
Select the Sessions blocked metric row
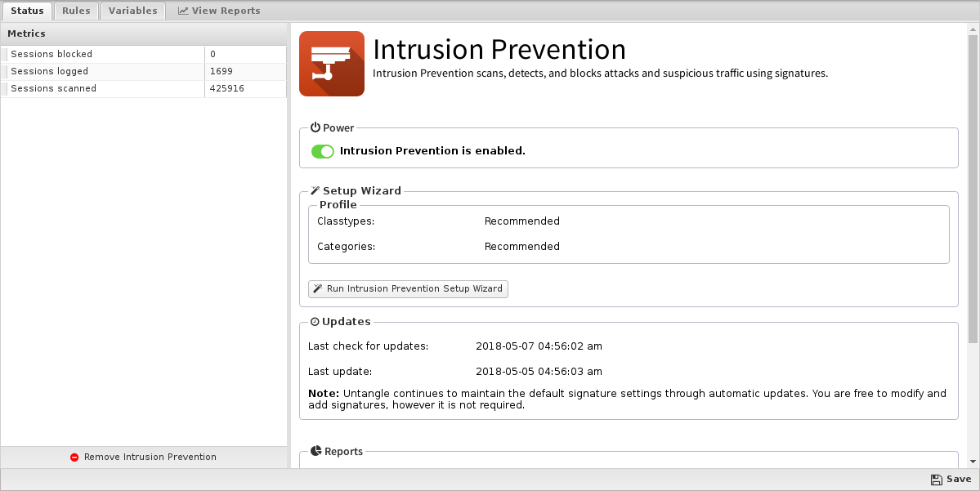pyautogui.click(x=144, y=55)
